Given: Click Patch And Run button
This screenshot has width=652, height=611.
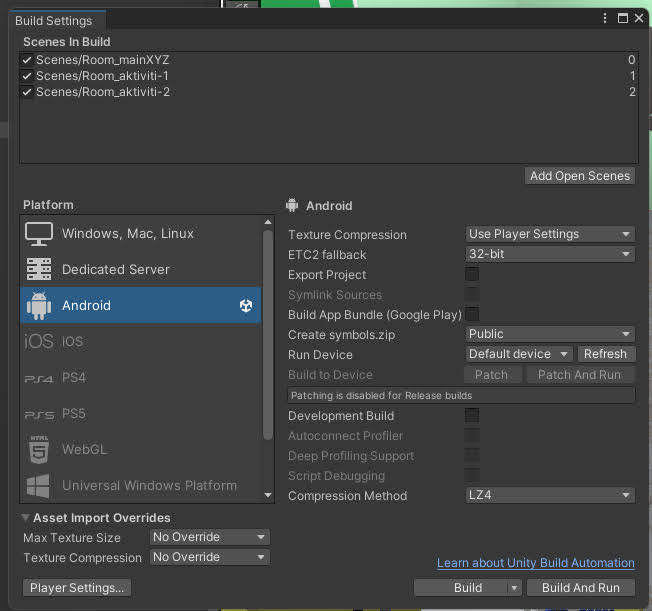Looking at the screenshot, I should (580, 375).
